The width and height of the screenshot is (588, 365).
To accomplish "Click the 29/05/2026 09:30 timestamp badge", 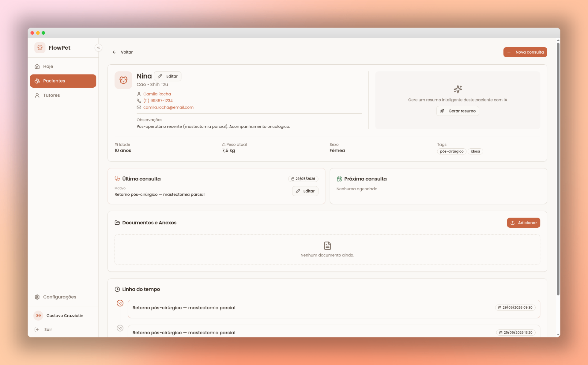I will point(515,308).
